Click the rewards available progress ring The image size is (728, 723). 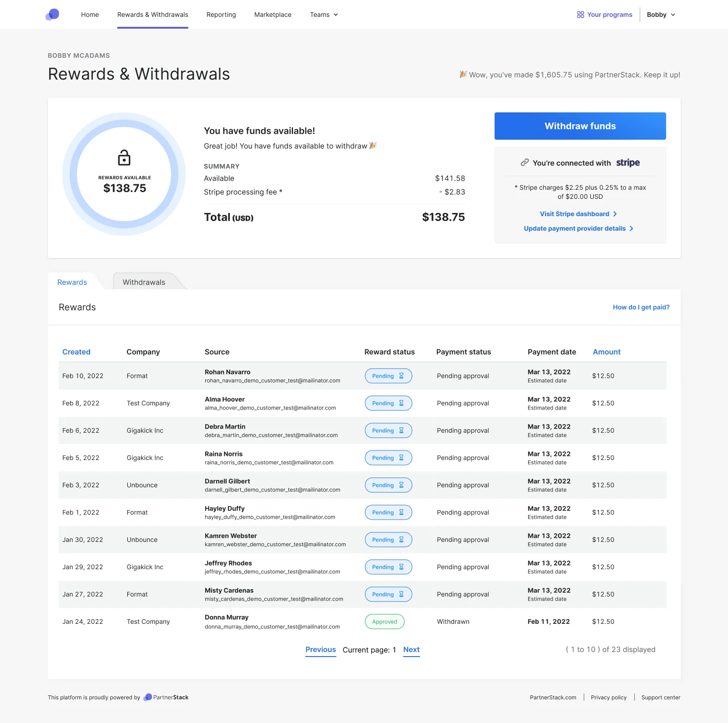[x=124, y=174]
